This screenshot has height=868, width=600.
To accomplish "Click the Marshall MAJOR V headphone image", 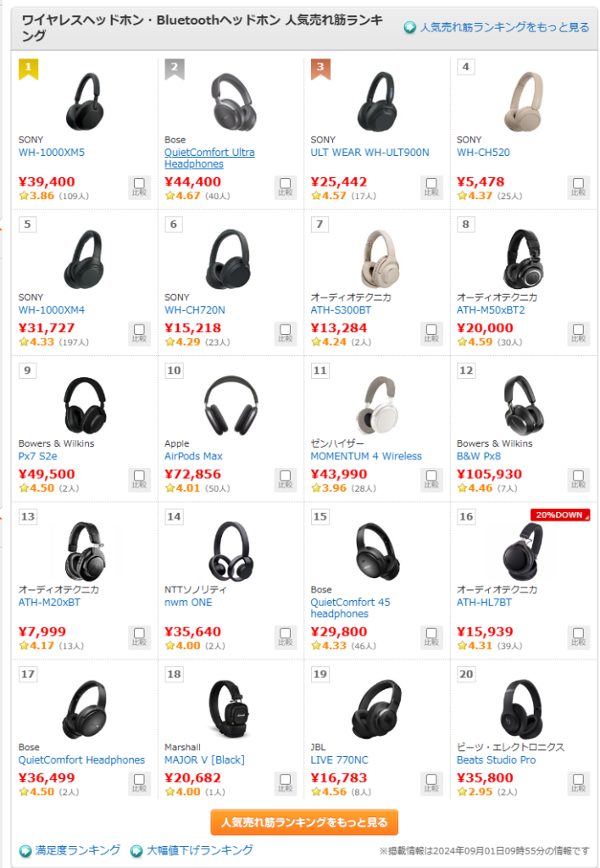I will (231, 709).
